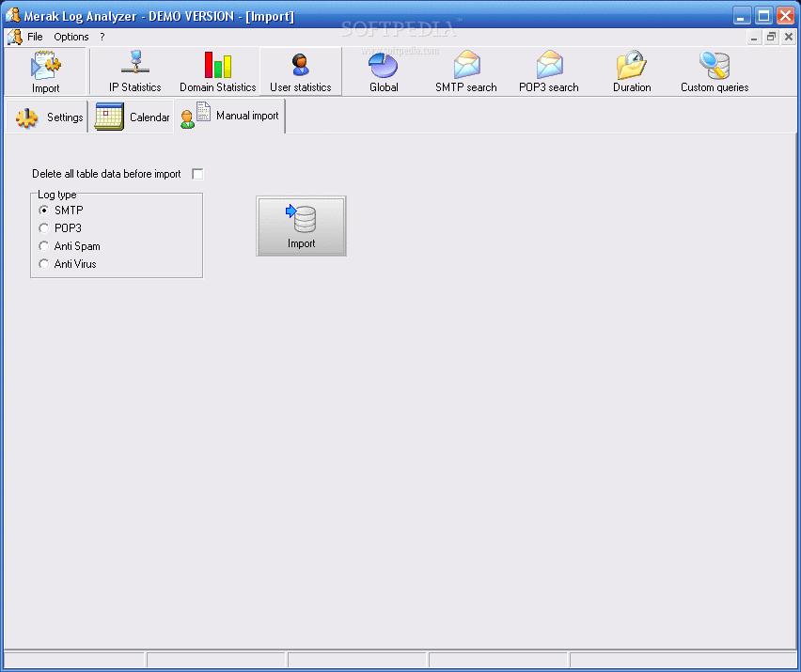The width and height of the screenshot is (801, 672).
Task: Switch to the Settings tab
Action: pyautogui.click(x=48, y=117)
